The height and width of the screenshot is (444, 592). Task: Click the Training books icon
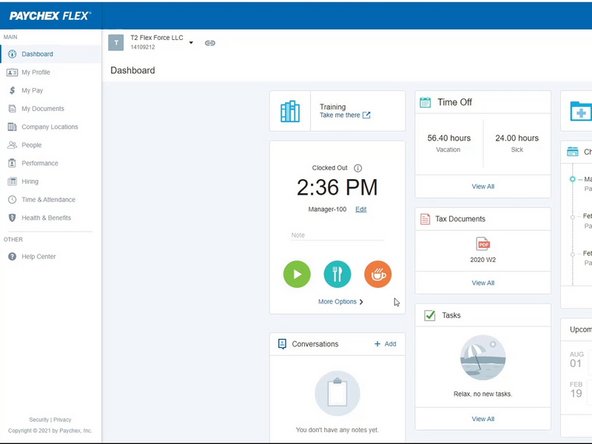pyautogui.click(x=290, y=111)
